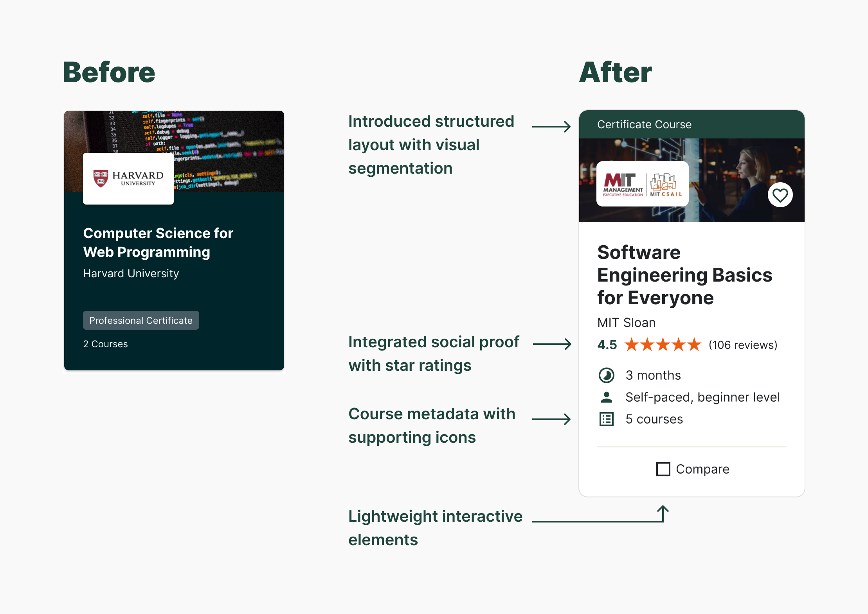This screenshot has width=868, height=614.
Task: Click the courses list icon
Action: tap(606, 419)
